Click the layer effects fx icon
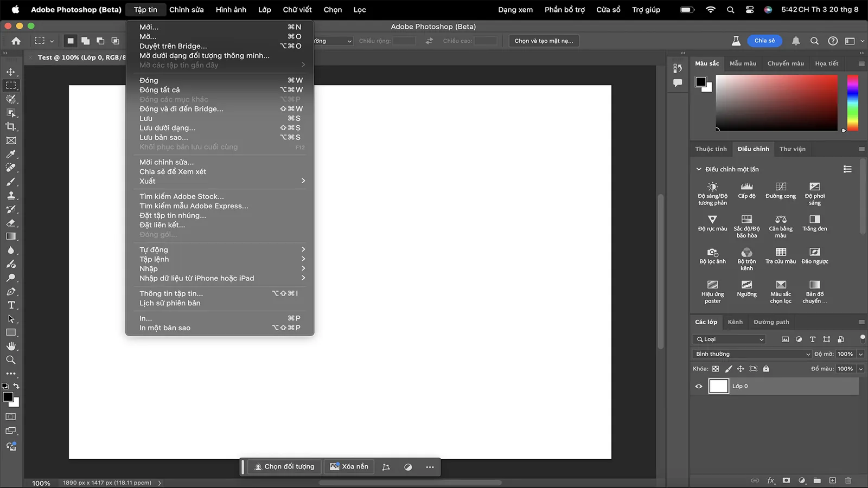868x488 pixels. (x=771, y=480)
